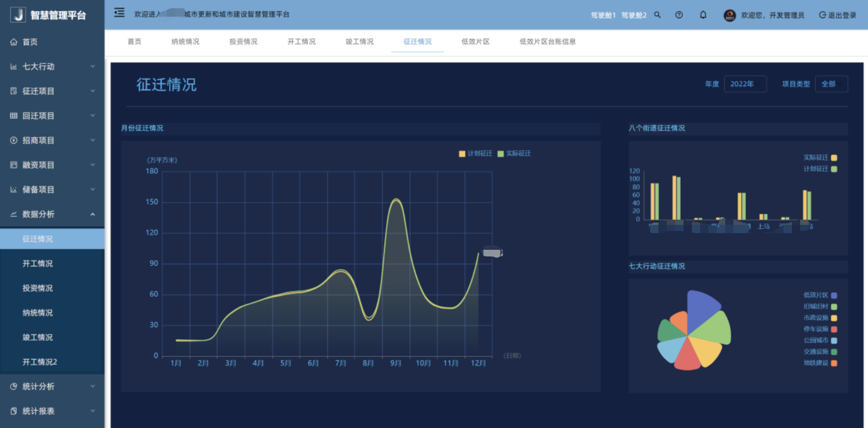Collapse the sidebar with the menu fold icon
Screen dimensions: 868x428
tap(119, 13)
